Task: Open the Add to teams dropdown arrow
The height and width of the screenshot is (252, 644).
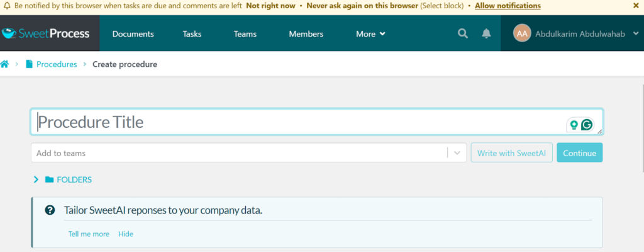Action: tap(457, 152)
